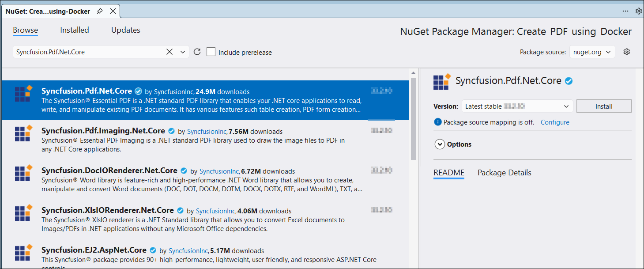Click the Syncfusion logo in the details pane

click(442, 82)
